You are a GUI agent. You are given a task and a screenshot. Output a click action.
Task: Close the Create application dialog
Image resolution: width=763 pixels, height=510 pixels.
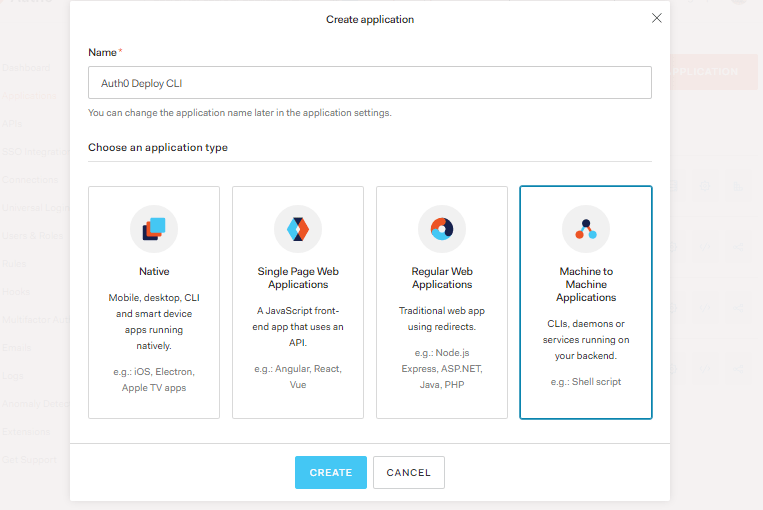[656, 18]
